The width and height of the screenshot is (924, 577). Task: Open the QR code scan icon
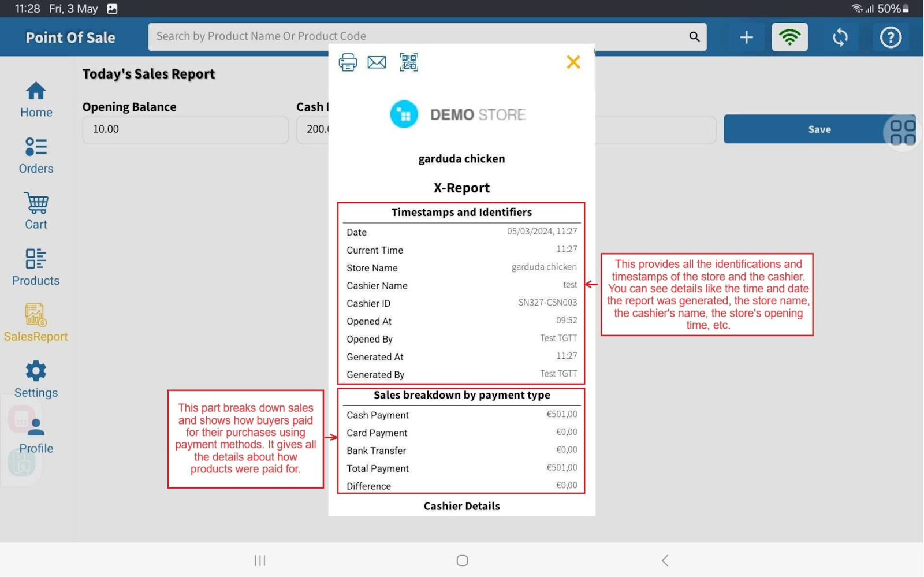point(408,62)
